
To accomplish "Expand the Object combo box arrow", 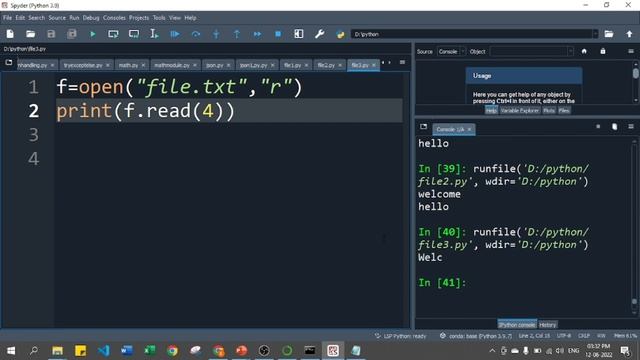I will pos(570,51).
